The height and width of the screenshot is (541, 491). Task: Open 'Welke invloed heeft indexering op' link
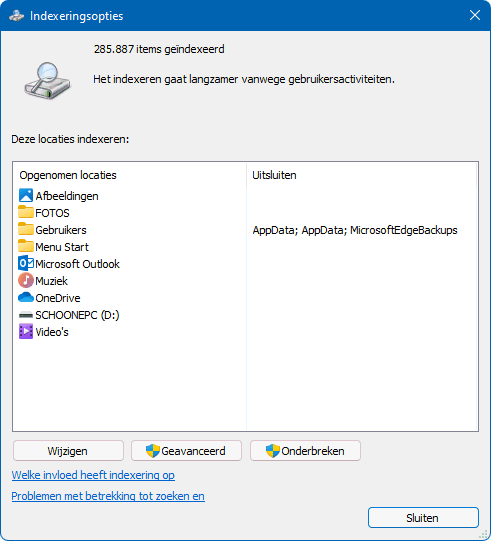tap(93, 475)
